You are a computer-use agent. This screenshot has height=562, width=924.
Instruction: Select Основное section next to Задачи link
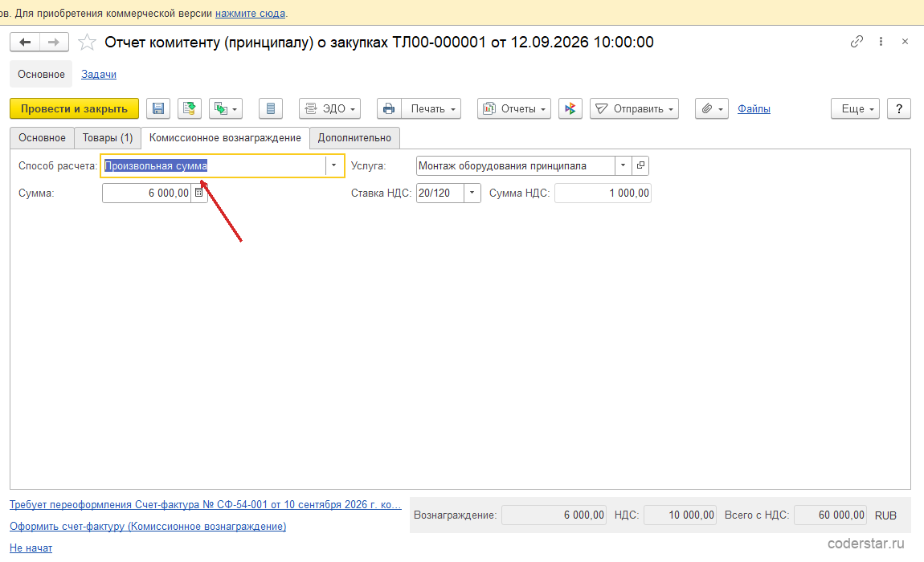coord(41,74)
